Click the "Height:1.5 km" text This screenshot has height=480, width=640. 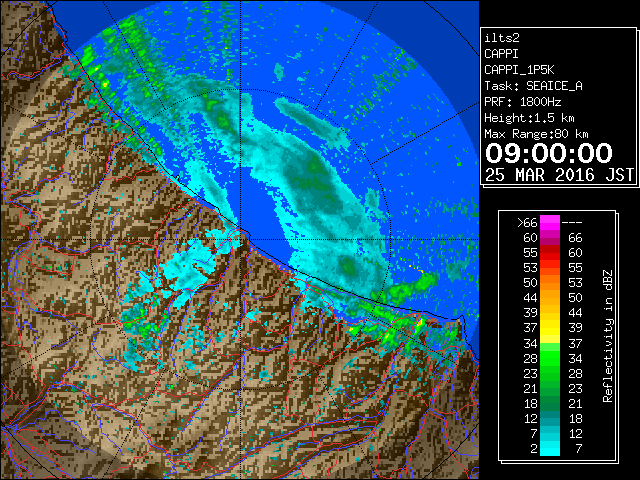[529, 118]
